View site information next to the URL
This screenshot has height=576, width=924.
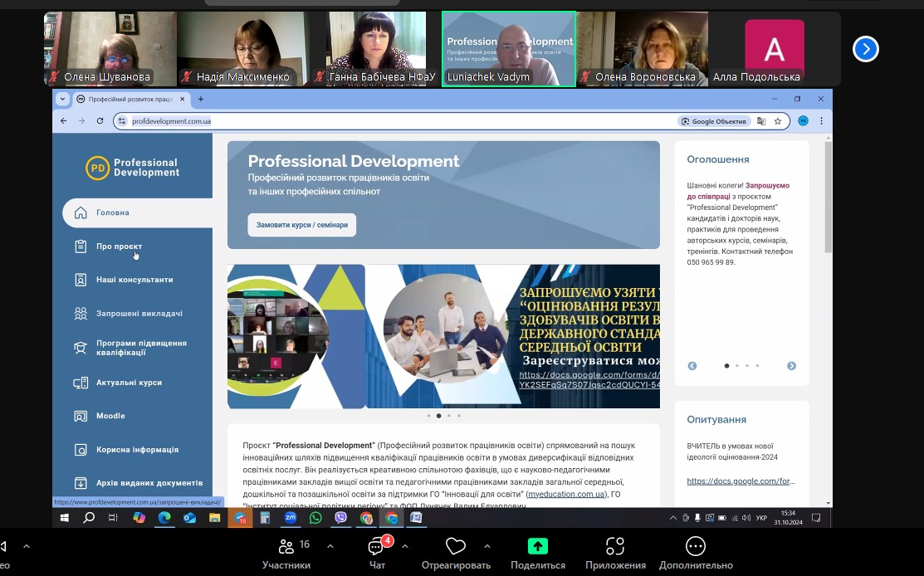point(122,120)
